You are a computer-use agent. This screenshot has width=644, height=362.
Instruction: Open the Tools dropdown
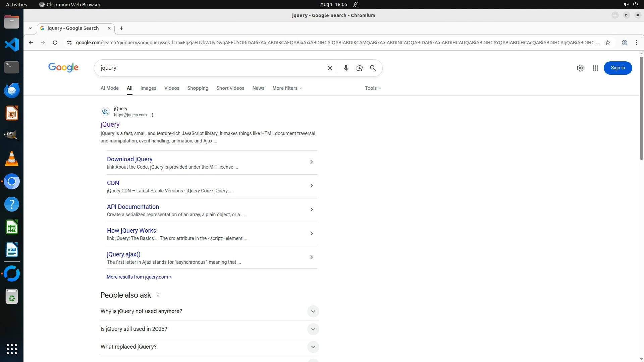(x=373, y=88)
